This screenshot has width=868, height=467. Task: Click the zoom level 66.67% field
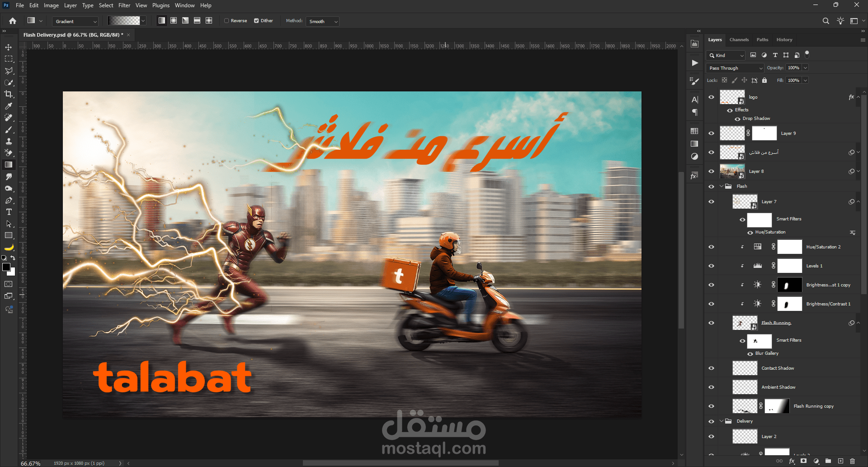point(31,463)
